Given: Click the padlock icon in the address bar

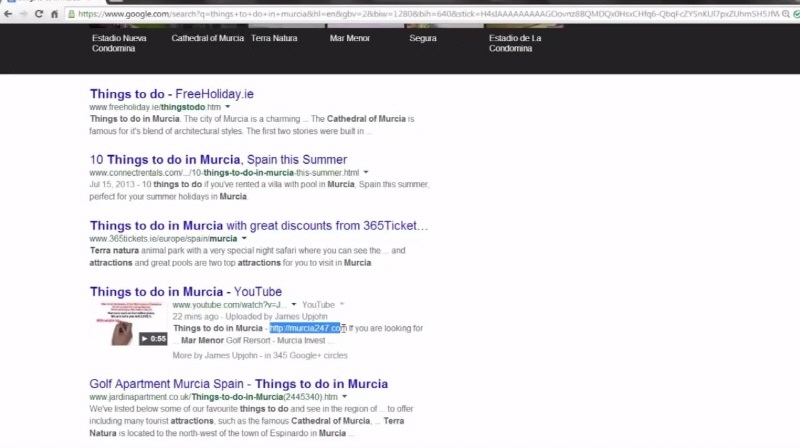Looking at the screenshot, I should coord(72,14).
